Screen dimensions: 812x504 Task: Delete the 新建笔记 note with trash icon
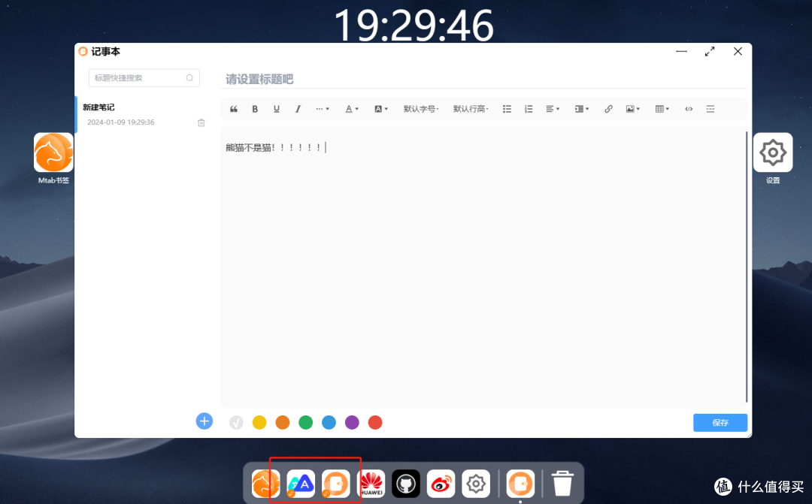tap(201, 122)
